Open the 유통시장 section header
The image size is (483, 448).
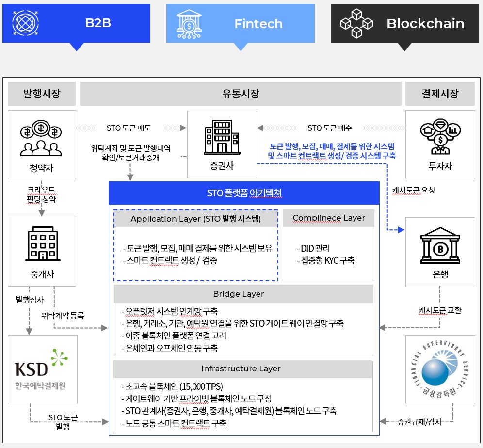click(x=241, y=94)
